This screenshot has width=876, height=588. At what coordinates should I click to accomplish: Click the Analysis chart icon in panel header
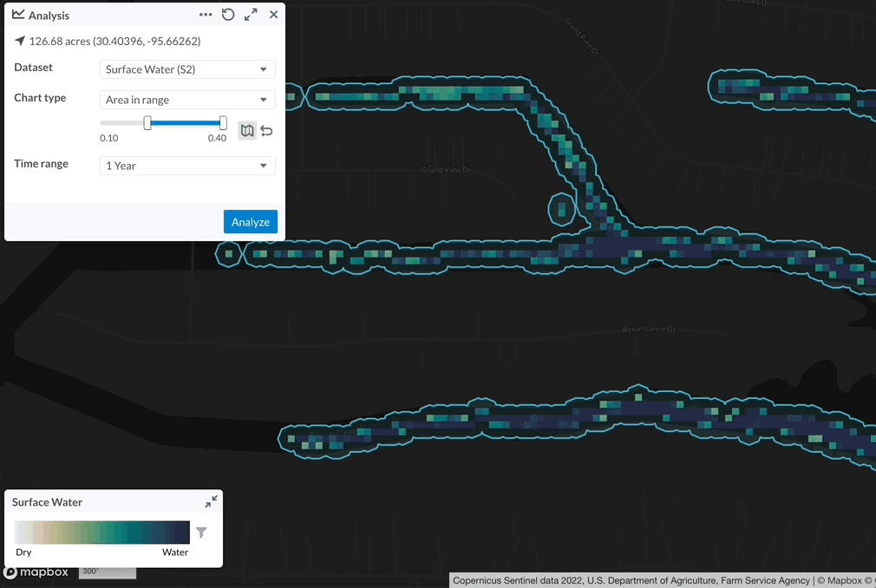pos(18,15)
